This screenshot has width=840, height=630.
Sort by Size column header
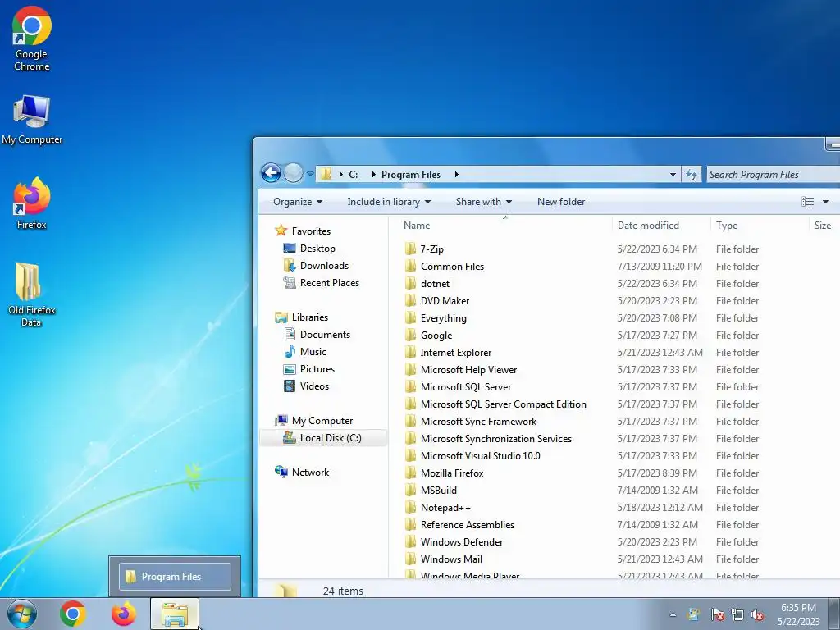[824, 225]
